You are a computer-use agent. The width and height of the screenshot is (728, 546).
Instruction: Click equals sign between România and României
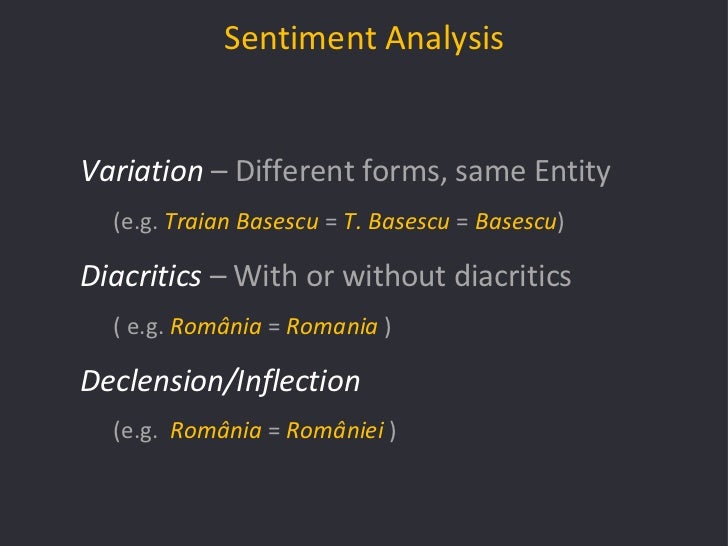pyautogui.click(x=273, y=431)
